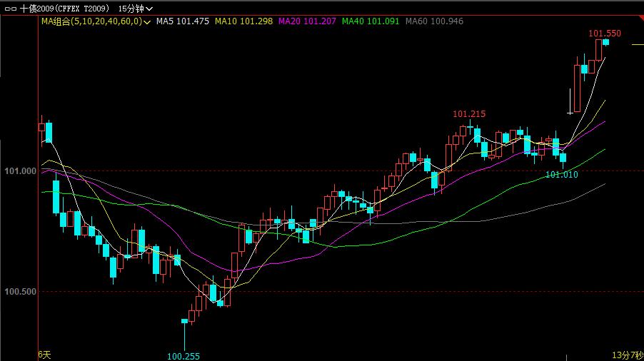Click the 101.000 price axis label
Viewport: 644px width, 361px height.
click(20, 171)
